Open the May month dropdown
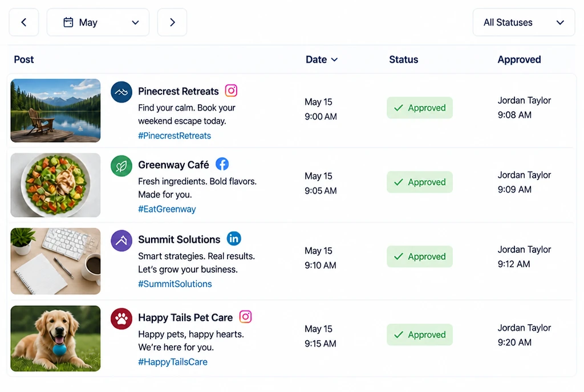 click(x=98, y=22)
